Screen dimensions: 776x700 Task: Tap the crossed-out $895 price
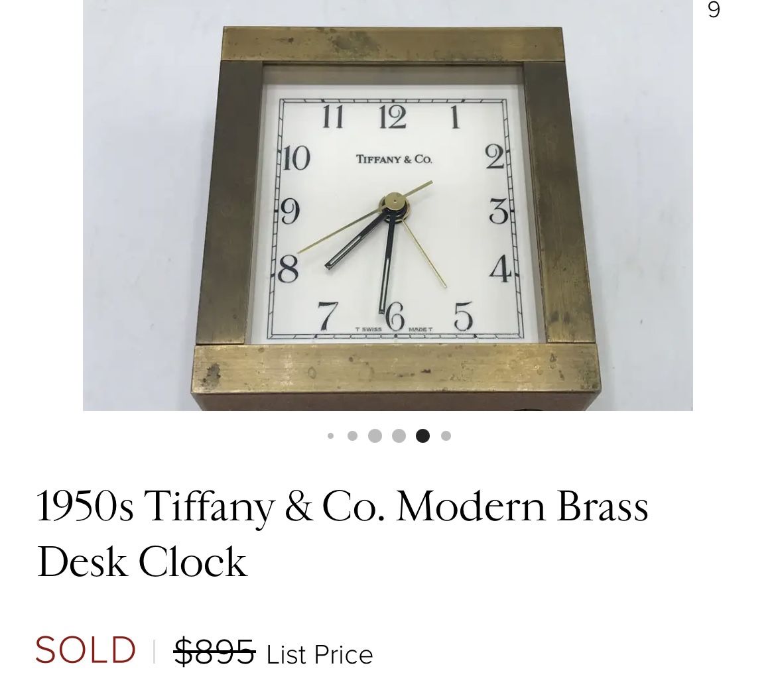click(214, 652)
